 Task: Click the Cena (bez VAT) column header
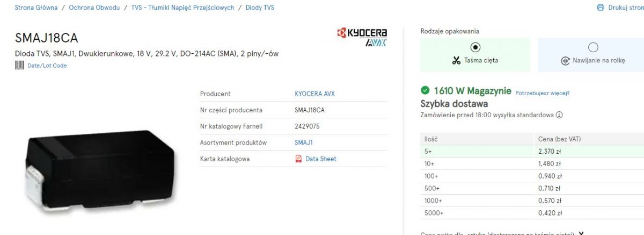coord(559,139)
